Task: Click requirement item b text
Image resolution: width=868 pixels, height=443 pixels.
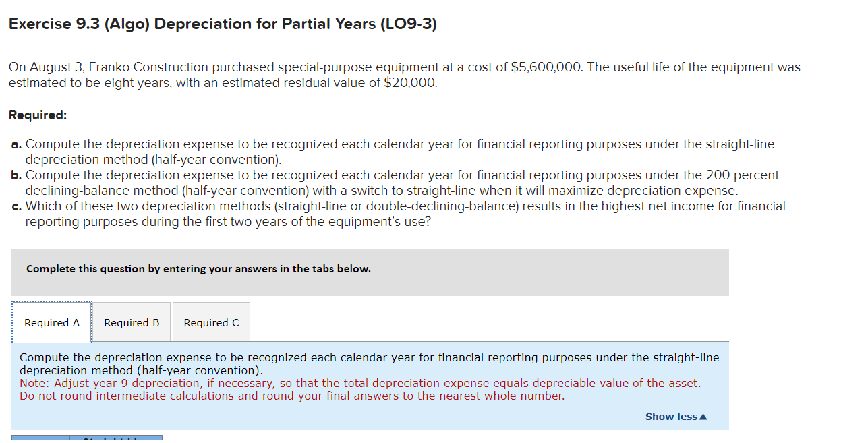Action: tap(401, 182)
